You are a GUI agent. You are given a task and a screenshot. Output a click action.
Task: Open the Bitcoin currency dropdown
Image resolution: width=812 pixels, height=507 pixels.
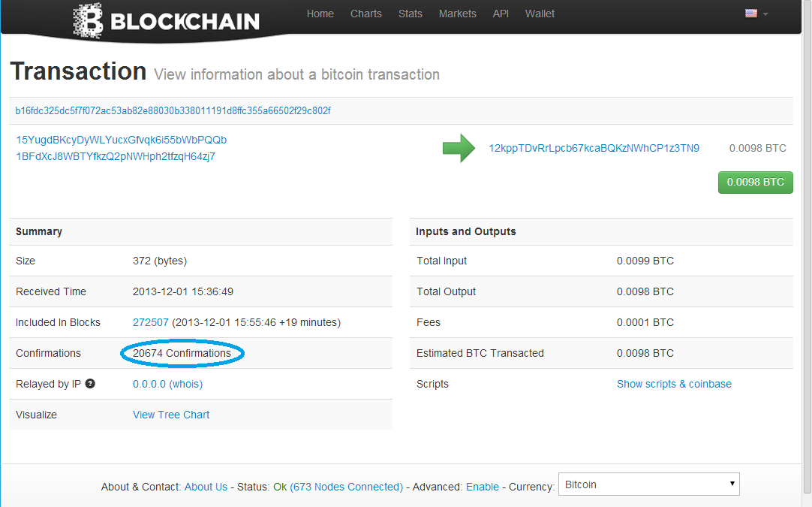[649, 484]
